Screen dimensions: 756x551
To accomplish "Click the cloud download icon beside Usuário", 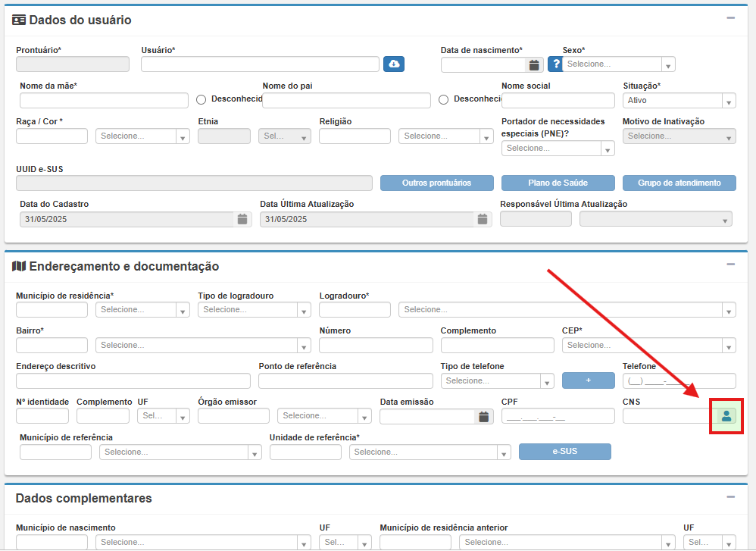I will pos(393,64).
